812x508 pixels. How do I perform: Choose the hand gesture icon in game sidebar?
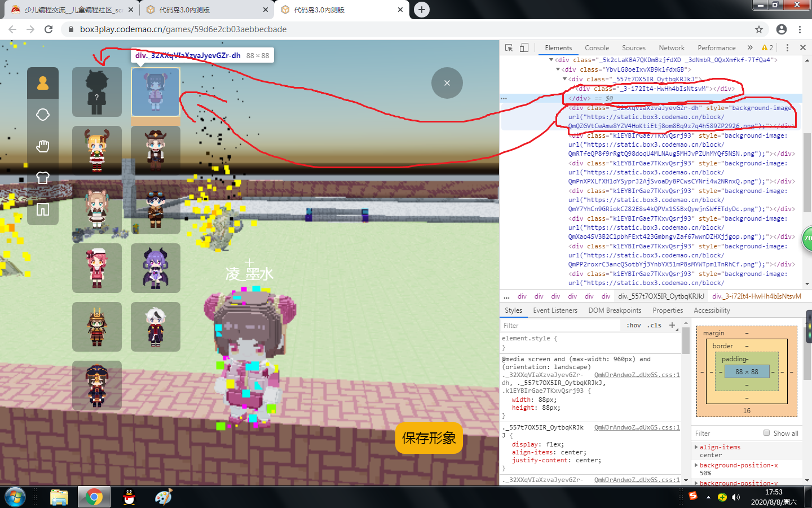[43, 146]
